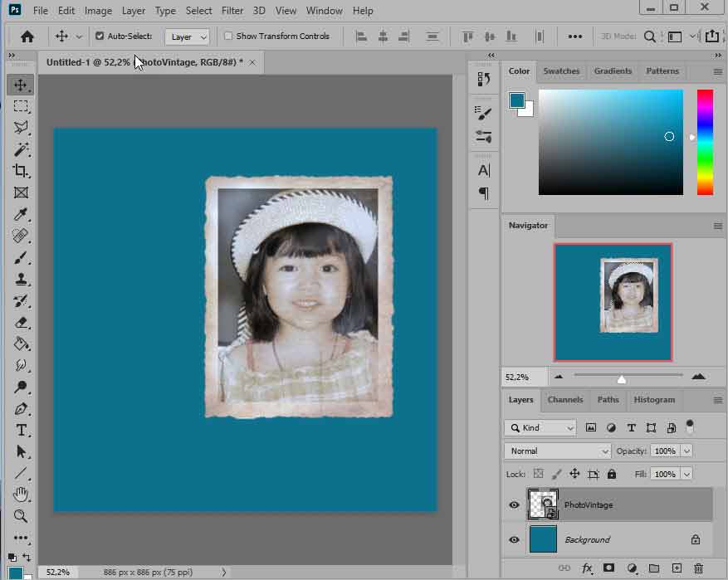
Task: Add a layer style with fx button
Action: click(587, 568)
